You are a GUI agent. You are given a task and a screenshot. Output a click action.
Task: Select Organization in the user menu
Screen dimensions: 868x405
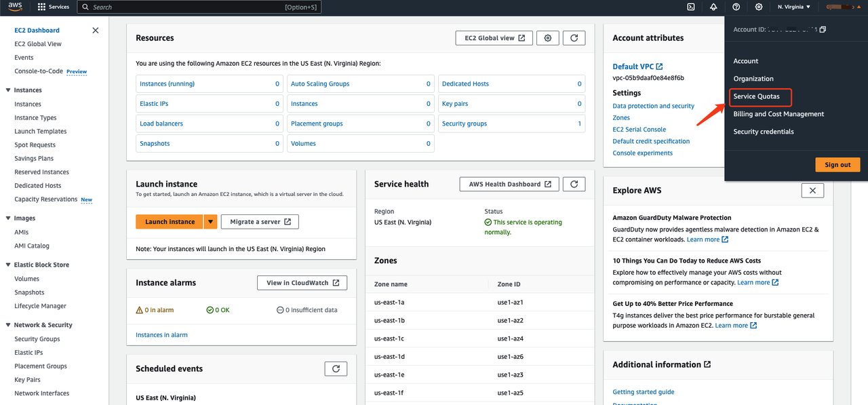click(753, 79)
